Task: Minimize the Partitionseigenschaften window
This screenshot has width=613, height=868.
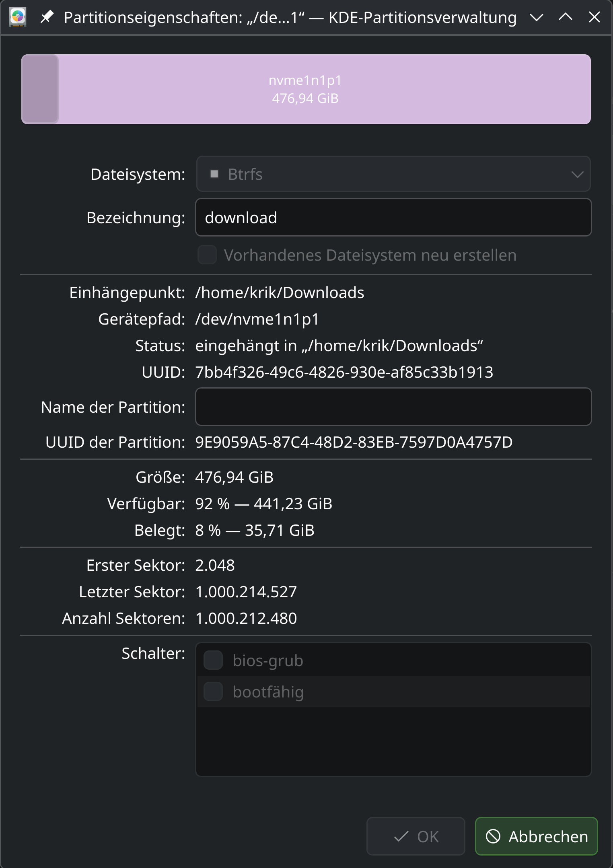Action: tap(536, 17)
